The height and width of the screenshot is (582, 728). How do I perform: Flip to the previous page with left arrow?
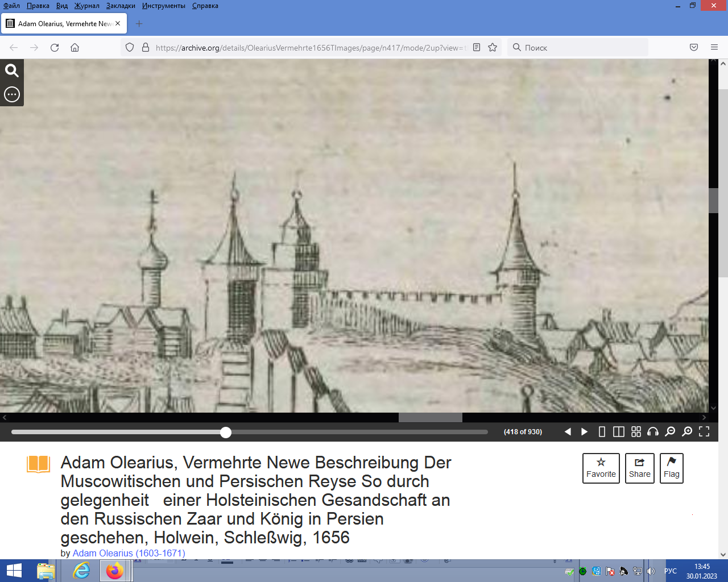click(568, 432)
